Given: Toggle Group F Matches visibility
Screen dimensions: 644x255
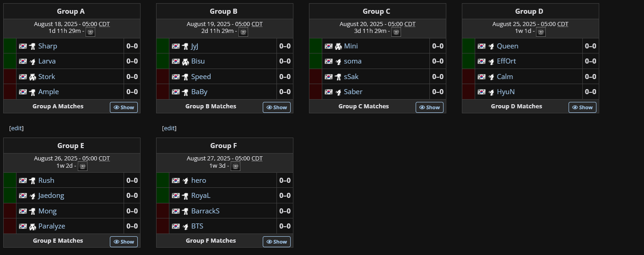Looking at the screenshot, I should click(276, 242).
